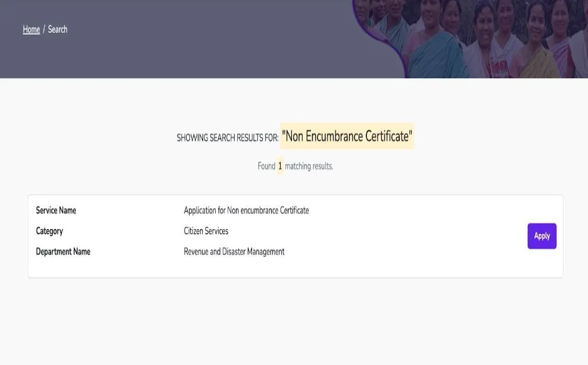Click the "SHOWING SEARCH RESULTS FOR:" label
588x365 pixels.
(x=228, y=138)
